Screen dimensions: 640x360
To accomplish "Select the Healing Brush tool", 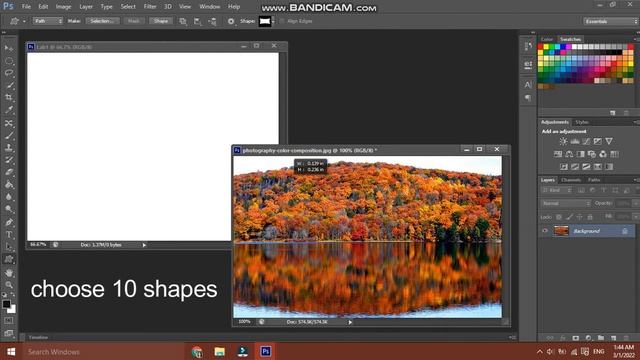I will pos(9,123).
